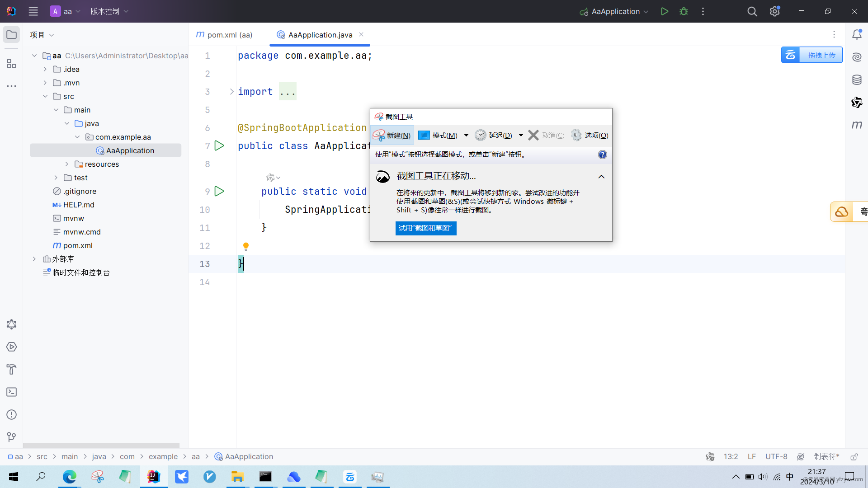Click the Debug button in toolbar
This screenshot has width=868, height=488.
pyautogui.click(x=684, y=11)
